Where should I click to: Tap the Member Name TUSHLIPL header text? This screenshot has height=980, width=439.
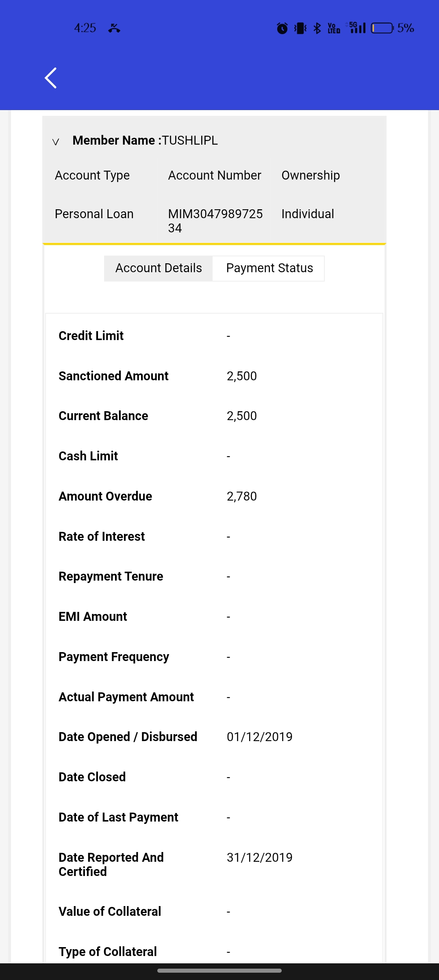pos(145,141)
